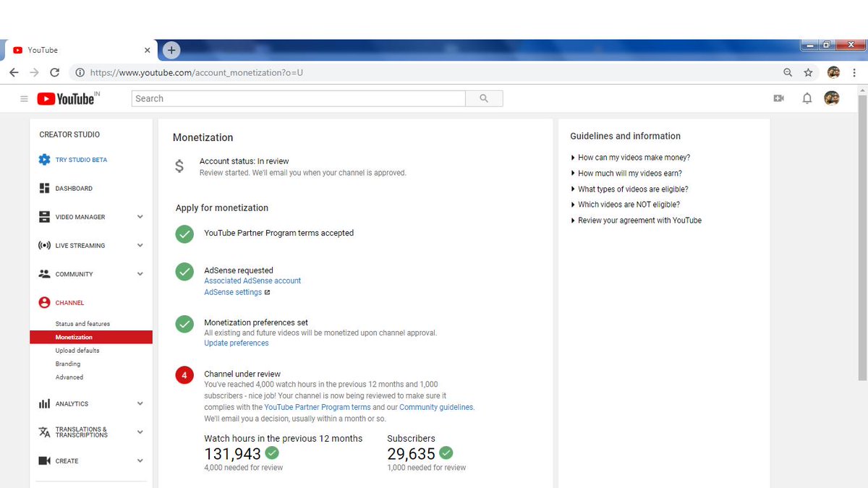Open the Branding page
Viewport: 868px width, 488px height.
click(x=68, y=364)
